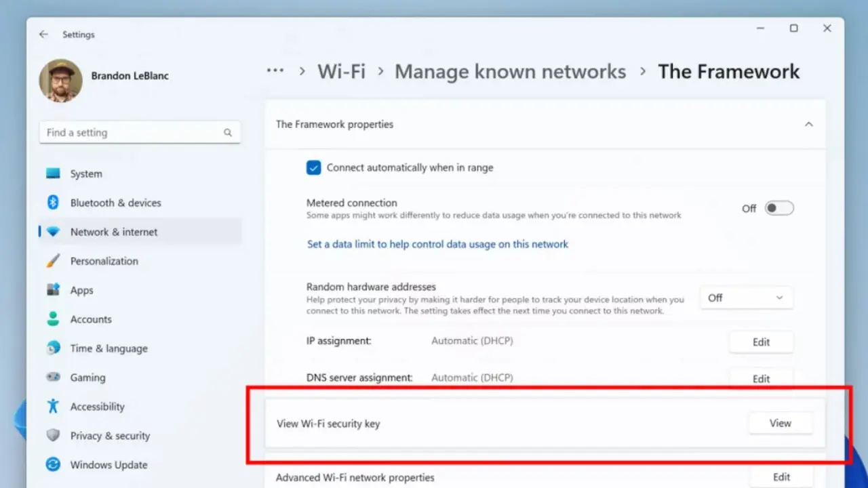Image resolution: width=868 pixels, height=488 pixels.
Task: Navigate to Manage known networks breadcrumb
Action: 510,71
